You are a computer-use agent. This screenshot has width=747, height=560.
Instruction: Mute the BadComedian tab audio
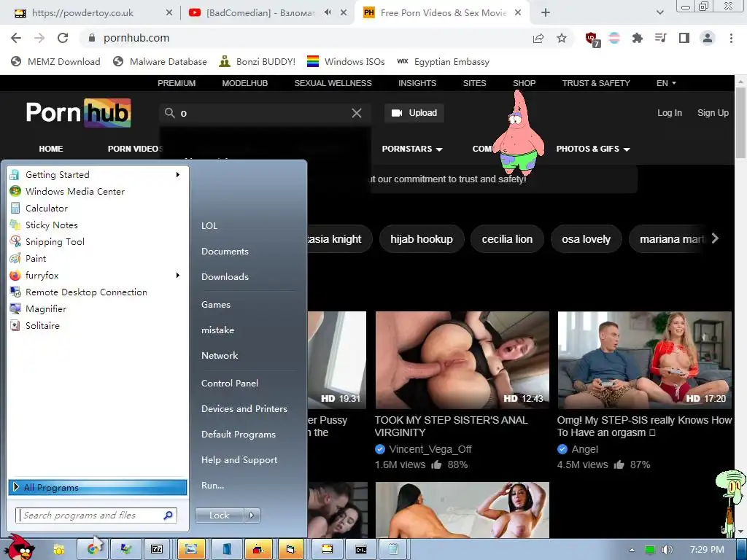point(328,13)
